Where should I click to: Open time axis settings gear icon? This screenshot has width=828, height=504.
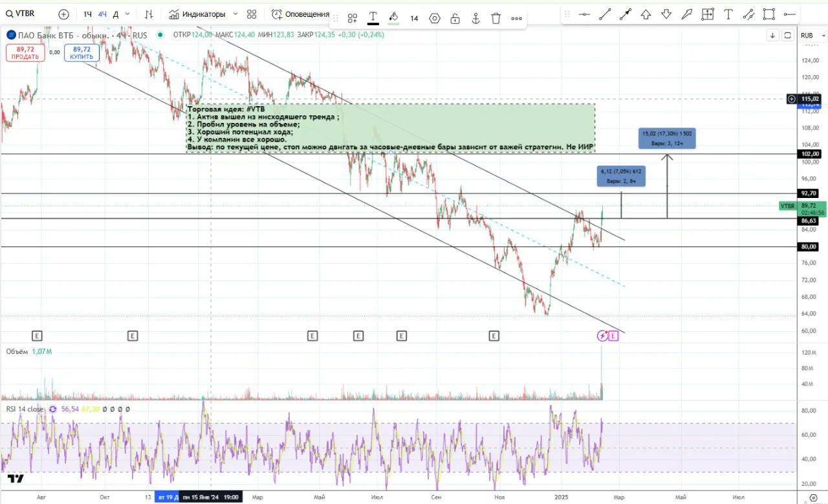tap(814, 498)
